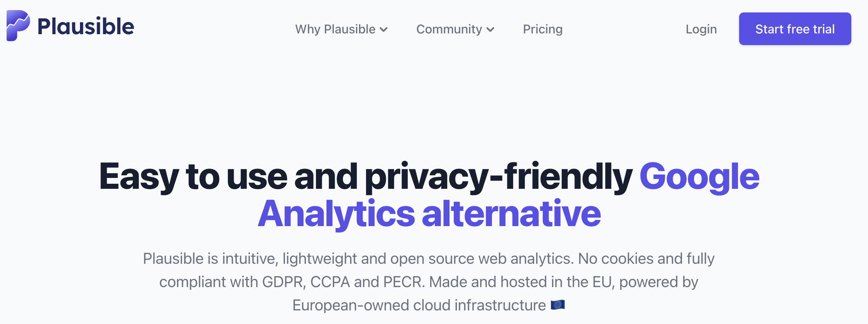Image resolution: width=868 pixels, height=324 pixels.
Task: Click the Login link
Action: pos(701,29)
